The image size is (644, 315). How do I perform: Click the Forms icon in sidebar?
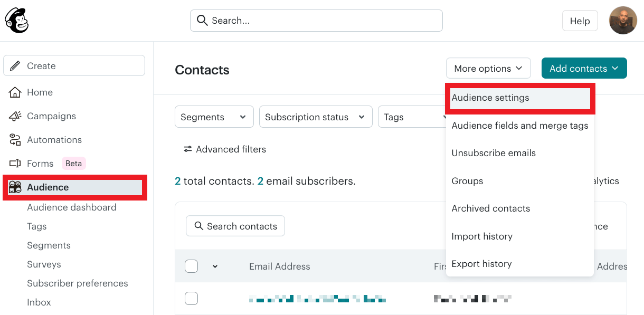point(15,164)
